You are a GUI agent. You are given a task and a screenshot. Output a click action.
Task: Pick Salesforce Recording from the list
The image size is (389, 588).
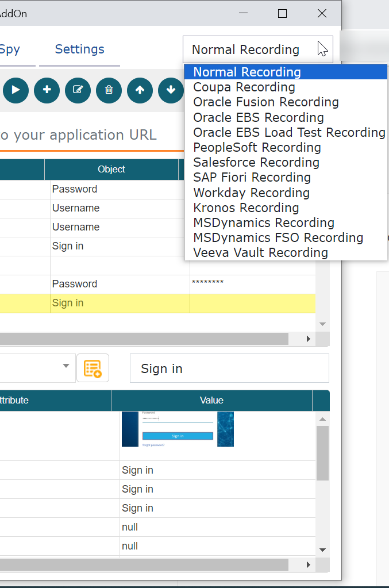tap(286, 162)
